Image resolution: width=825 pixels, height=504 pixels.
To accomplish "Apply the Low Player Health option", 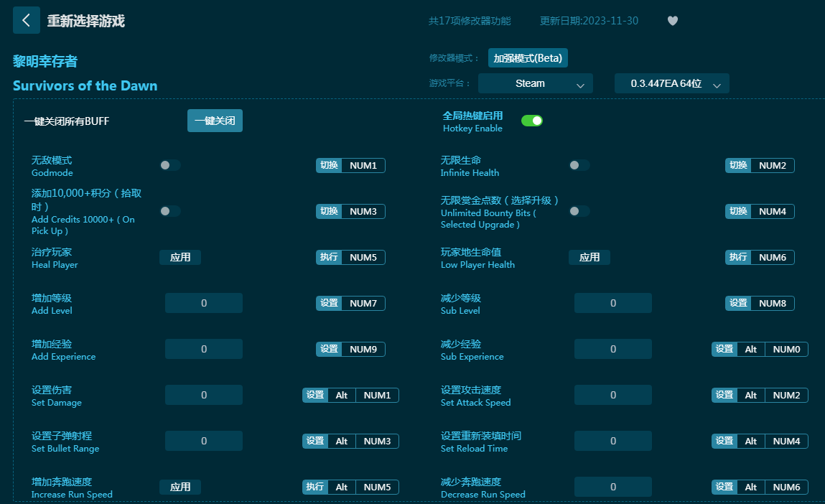I will click(x=589, y=257).
